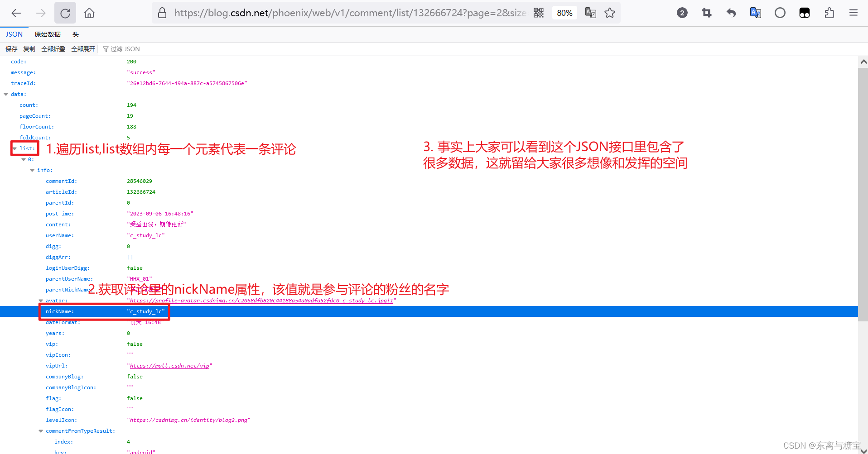Select the nickName row
The height and width of the screenshot is (454, 868).
coord(429,311)
